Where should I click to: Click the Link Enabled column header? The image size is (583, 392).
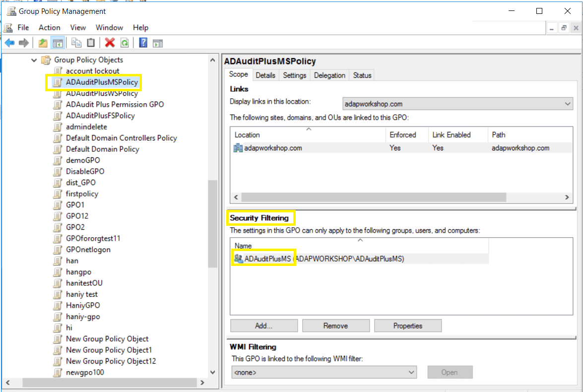pyautogui.click(x=458, y=134)
